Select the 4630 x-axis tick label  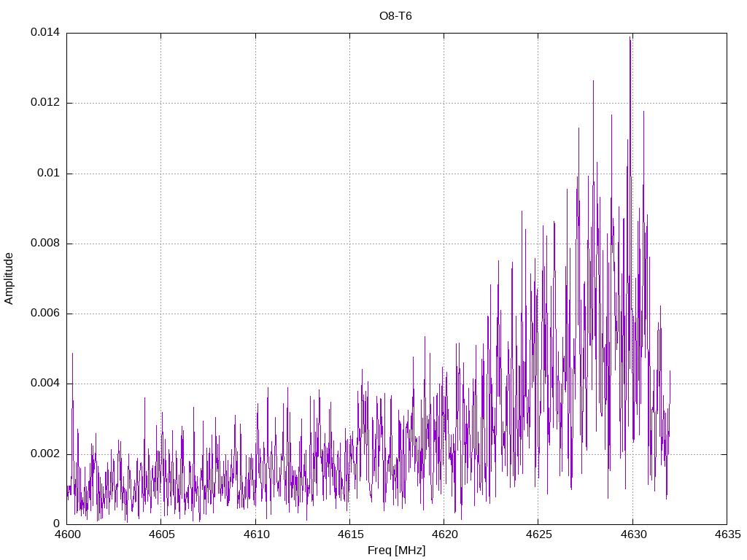point(632,534)
